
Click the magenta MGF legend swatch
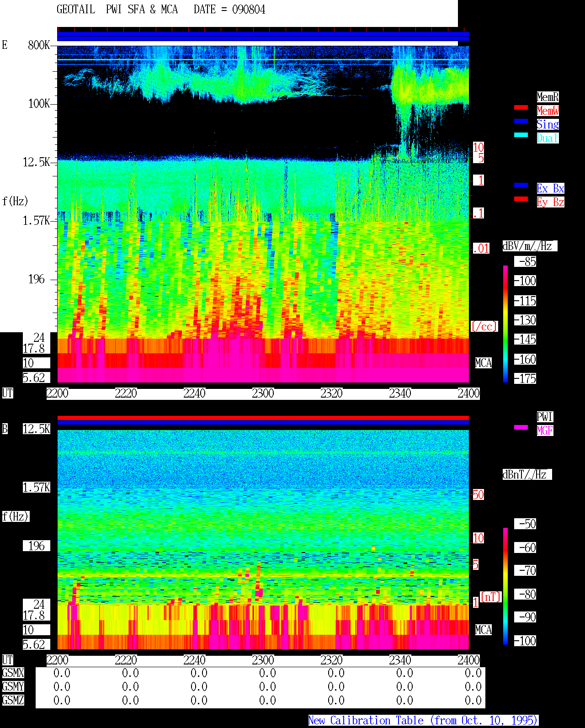pyautogui.click(x=521, y=427)
